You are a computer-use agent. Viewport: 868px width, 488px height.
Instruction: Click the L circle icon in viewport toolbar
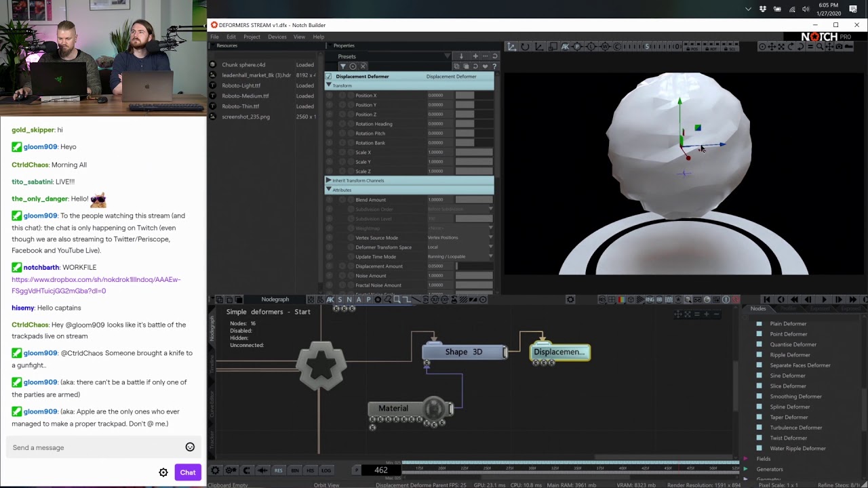coord(592,47)
